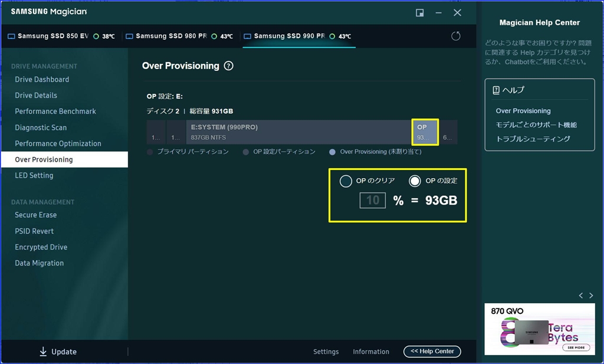Go to next help banner with right chevron
Image resolution: width=604 pixels, height=364 pixels.
pos(591,296)
